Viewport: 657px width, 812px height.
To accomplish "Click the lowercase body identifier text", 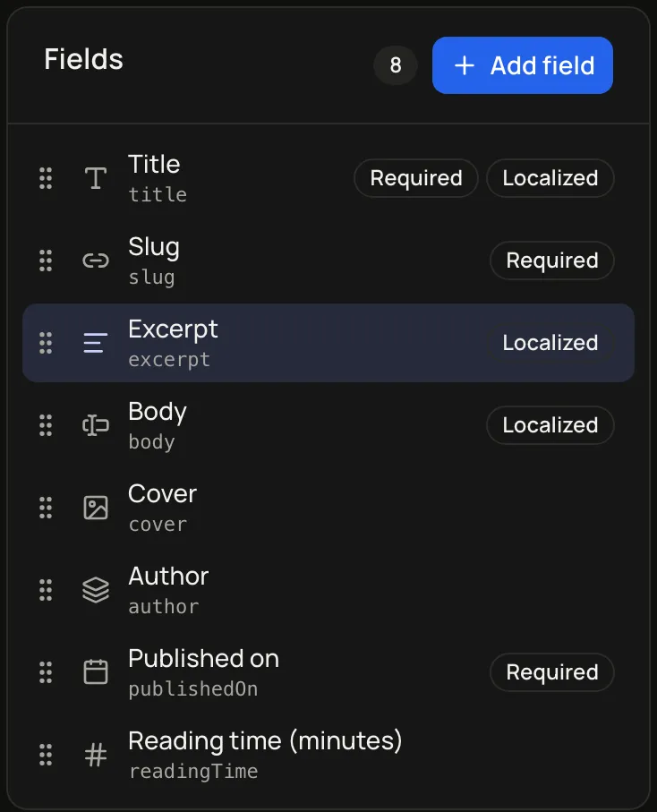I will pyautogui.click(x=151, y=442).
